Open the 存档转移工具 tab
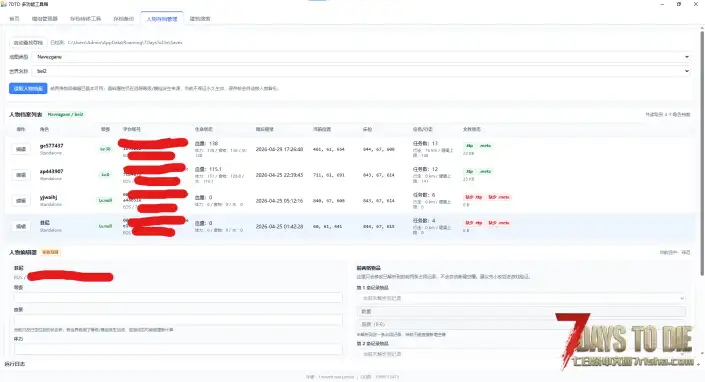This screenshot has width=705, height=382. click(85, 19)
